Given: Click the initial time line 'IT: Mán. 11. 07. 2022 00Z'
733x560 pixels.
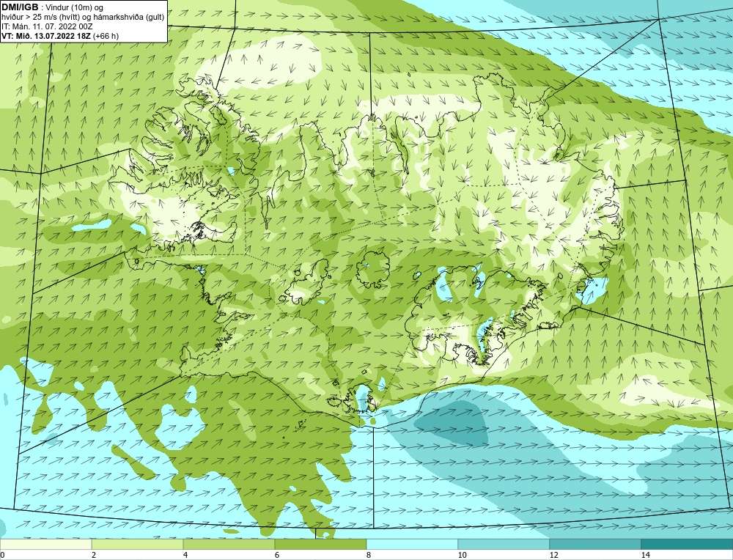Looking at the screenshot, I should tap(47, 26).
